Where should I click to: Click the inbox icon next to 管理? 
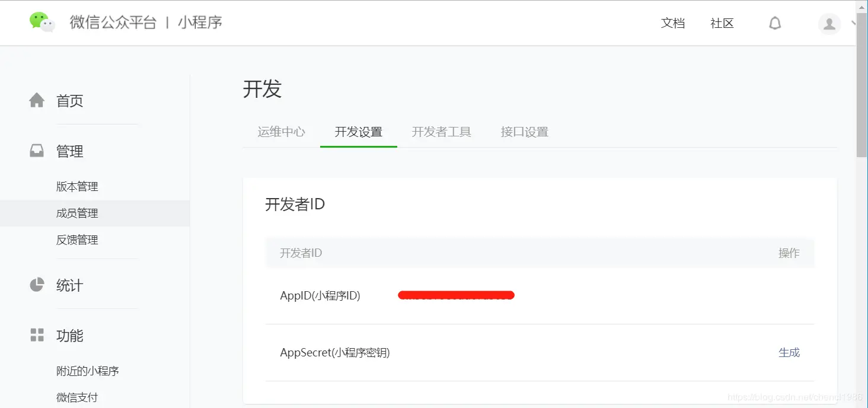click(x=37, y=151)
